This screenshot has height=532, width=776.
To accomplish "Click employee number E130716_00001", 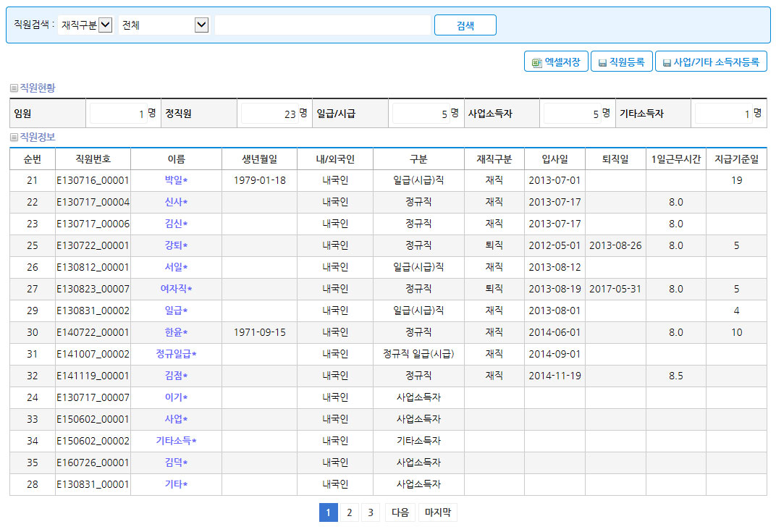I will point(93,181).
